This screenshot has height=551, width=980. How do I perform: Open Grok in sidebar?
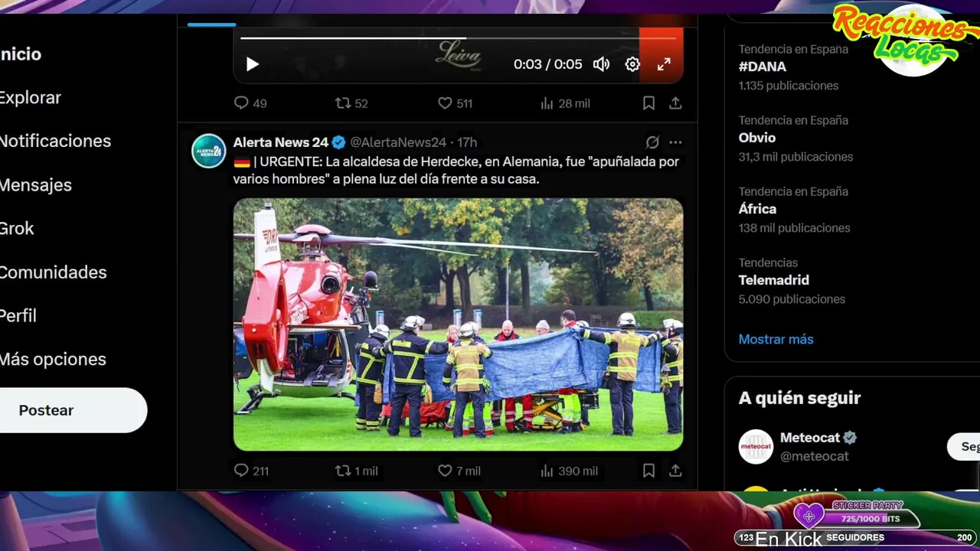tap(17, 229)
